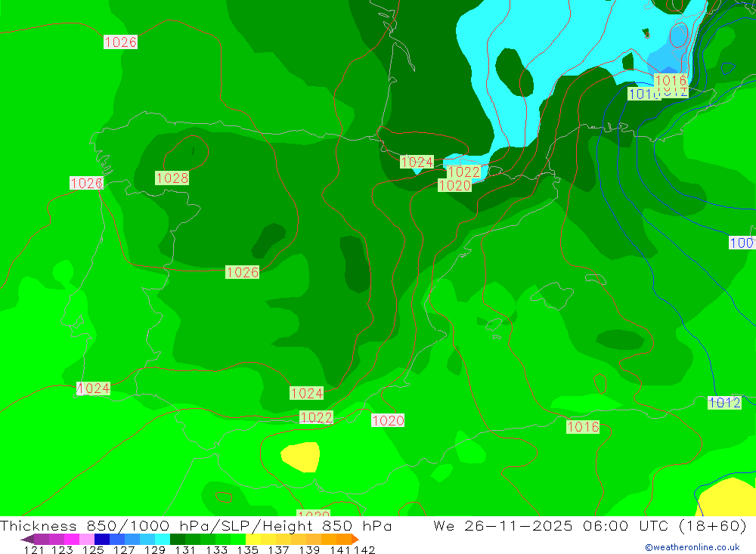Screen dimensions: 756x554
Task: Select the dark navy blue legend swatch
Action: tap(102, 539)
